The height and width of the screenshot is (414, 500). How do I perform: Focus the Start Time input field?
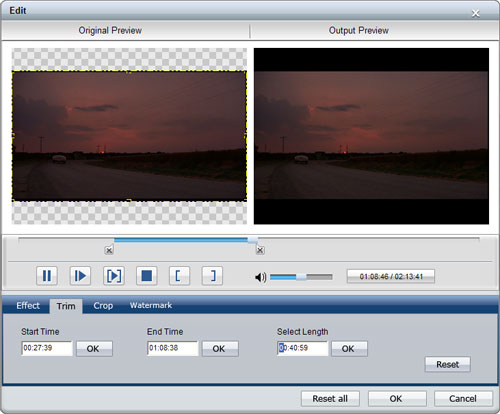(47, 348)
